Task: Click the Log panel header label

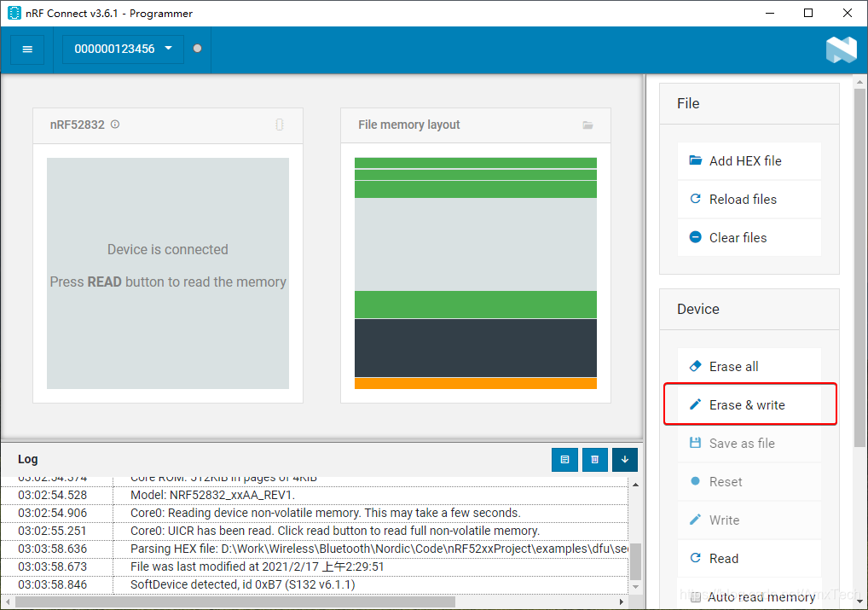Action: 27,459
